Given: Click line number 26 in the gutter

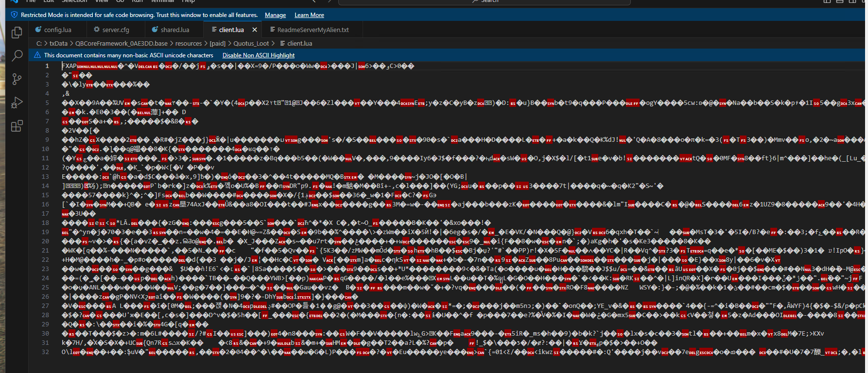Looking at the screenshot, I should (x=45, y=297).
